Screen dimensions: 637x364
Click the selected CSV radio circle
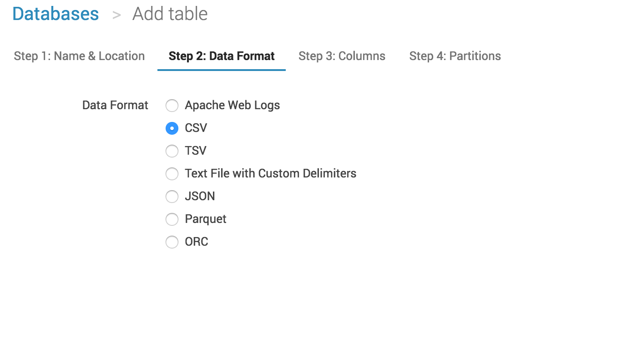tap(172, 128)
